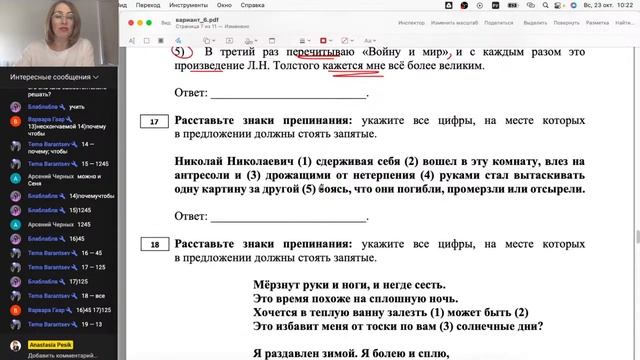Click chat message '17 – 125'
This screenshot has width=640, height=360.
[93, 267]
